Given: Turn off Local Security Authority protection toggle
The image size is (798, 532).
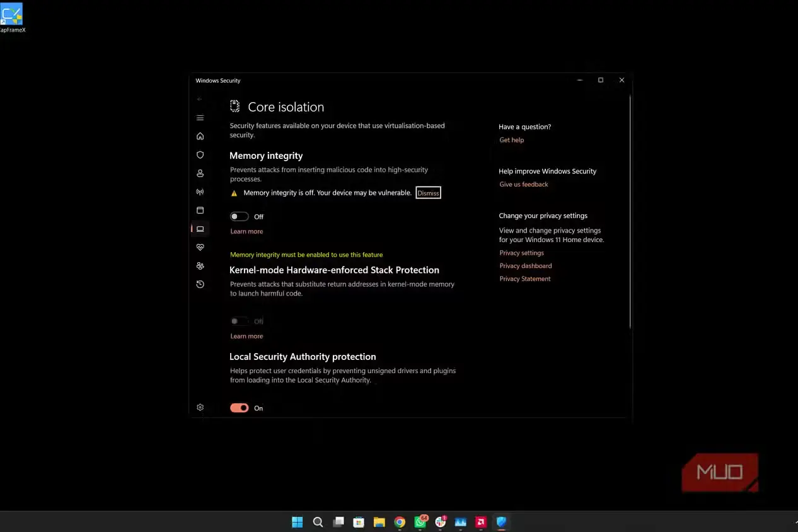Looking at the screenshot, I should (x=239, y=408).
